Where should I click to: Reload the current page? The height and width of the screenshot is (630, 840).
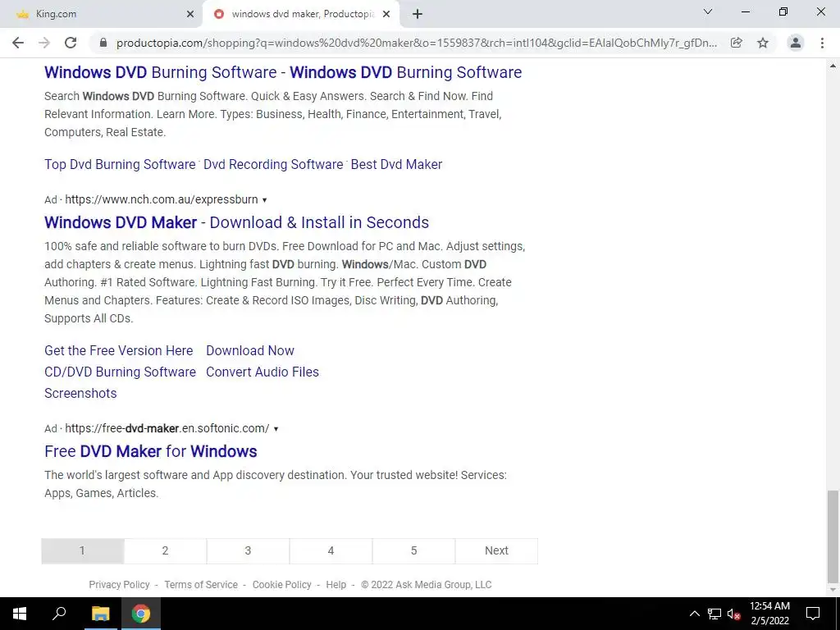click(x=71, y=43)
